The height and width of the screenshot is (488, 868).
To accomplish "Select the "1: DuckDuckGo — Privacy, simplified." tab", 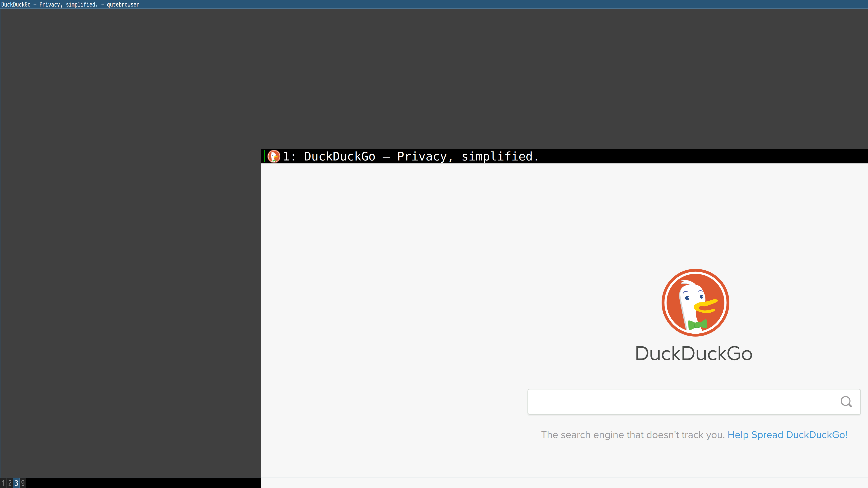I will (404, 156).
